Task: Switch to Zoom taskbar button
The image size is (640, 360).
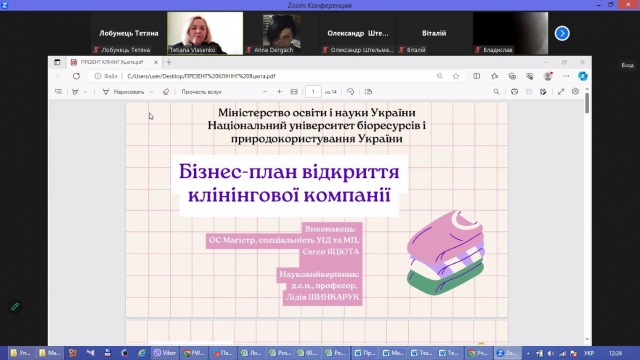Action: pos(507,353)
